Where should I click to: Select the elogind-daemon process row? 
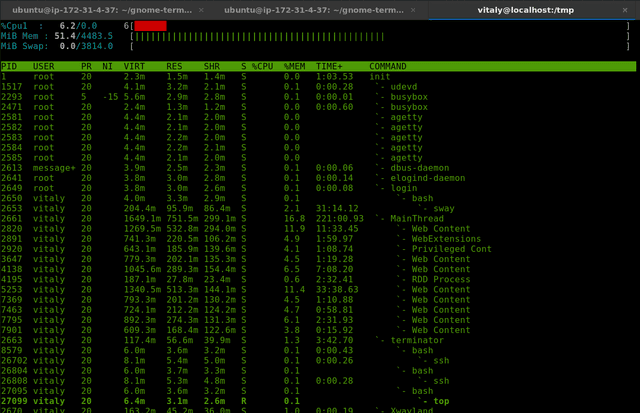click(318, 178)
